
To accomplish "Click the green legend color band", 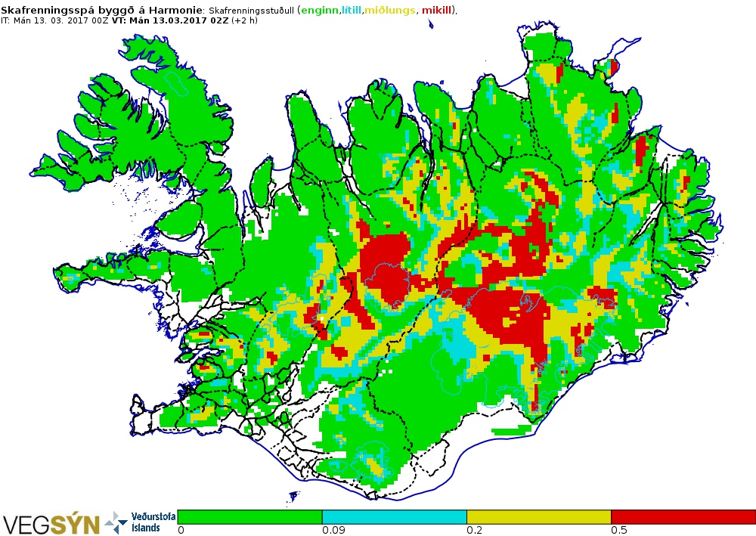I will 249,517.
